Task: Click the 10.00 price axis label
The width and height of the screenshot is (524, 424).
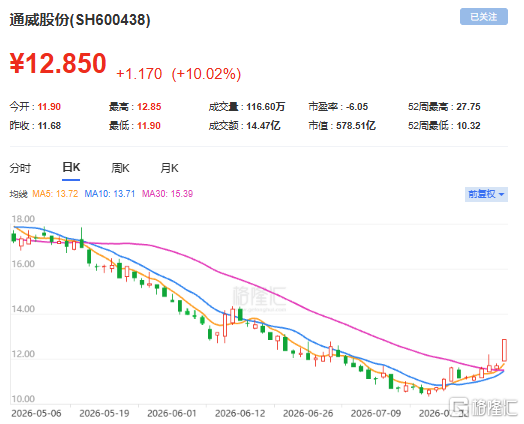Action: (23, 399)
